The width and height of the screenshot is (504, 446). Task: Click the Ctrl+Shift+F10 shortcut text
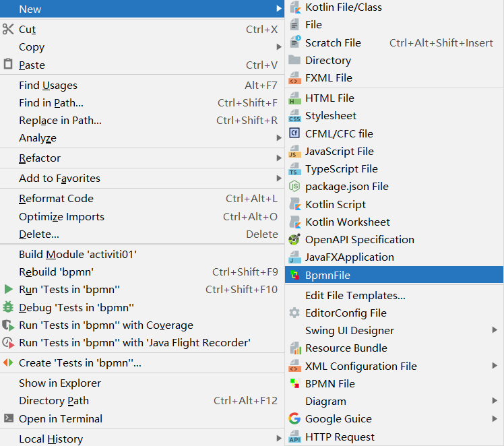[242, 290]
